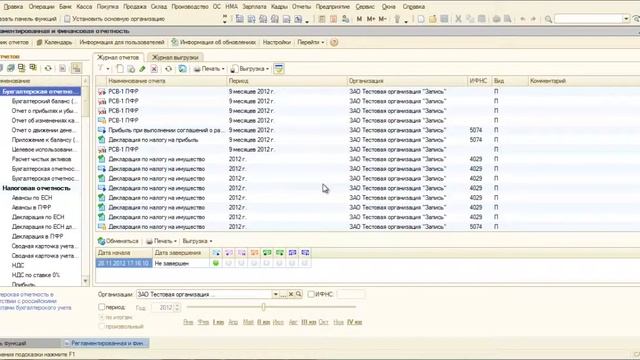
Task: Enable the период checkbox
Action: 102,307
